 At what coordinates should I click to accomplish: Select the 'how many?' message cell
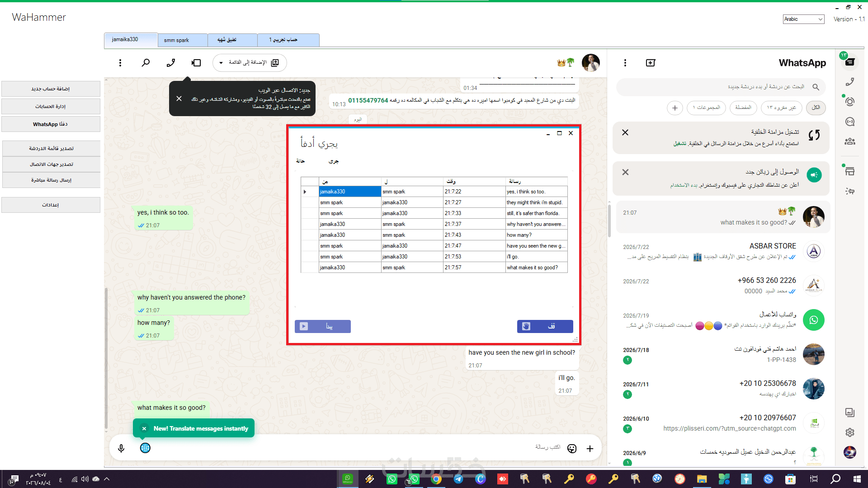point(537,235)
